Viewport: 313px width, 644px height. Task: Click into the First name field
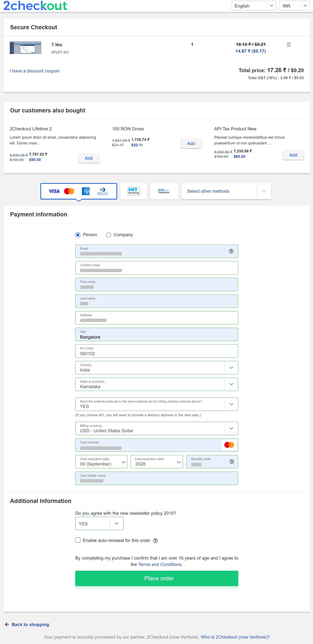click(157, 284)
